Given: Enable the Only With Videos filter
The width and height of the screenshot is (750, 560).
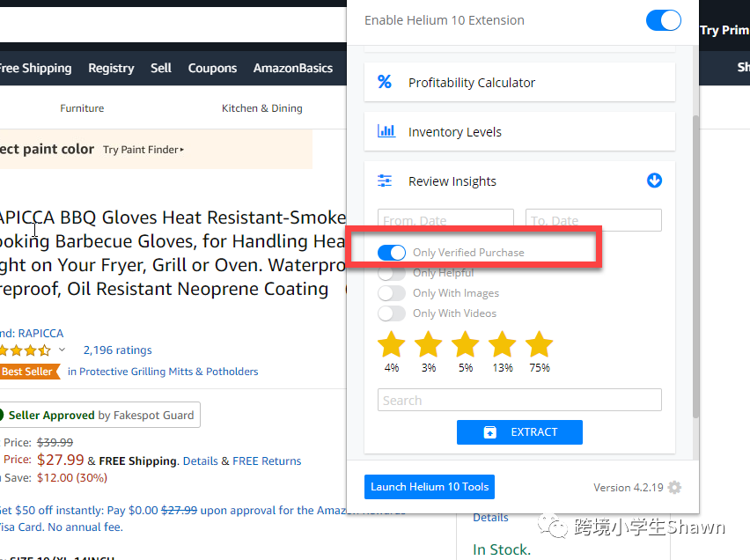Looking at the screenshot, I should 391,313.
